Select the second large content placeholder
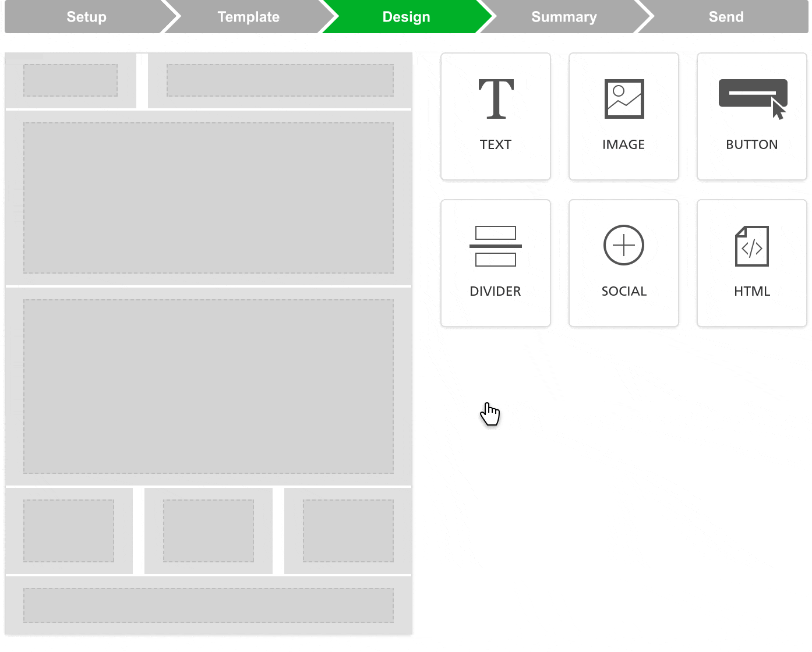 tap(209, 387)
